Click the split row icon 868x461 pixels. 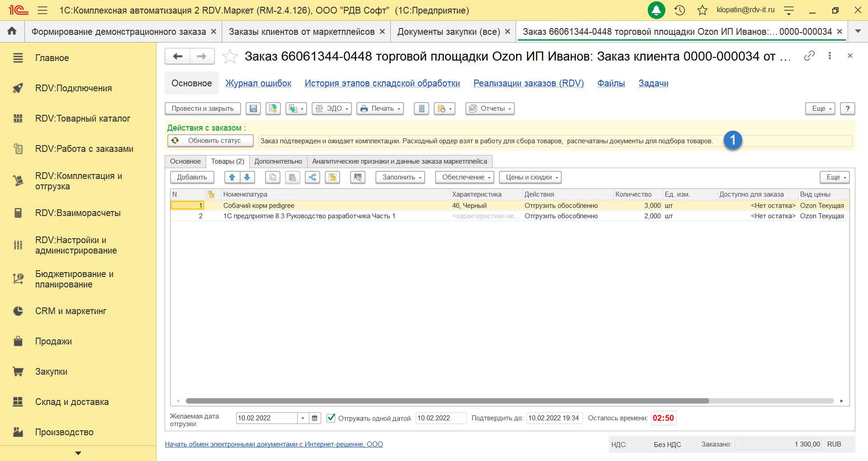point(313,177)
